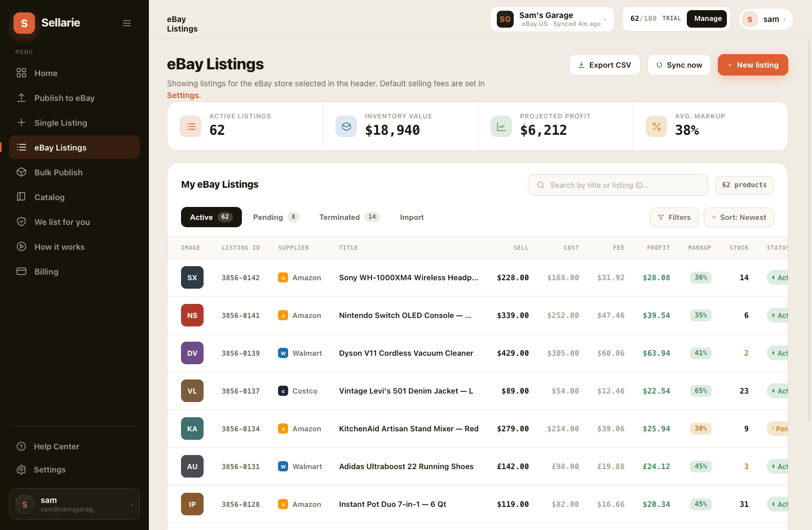Click the How it works play icon
The image size is (812, 530).
click(21, 247)
